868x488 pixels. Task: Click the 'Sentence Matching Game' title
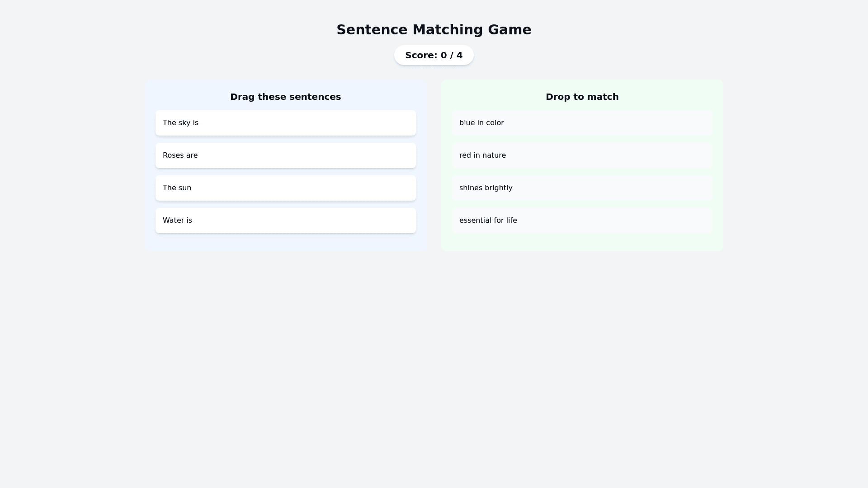point(434,30)
